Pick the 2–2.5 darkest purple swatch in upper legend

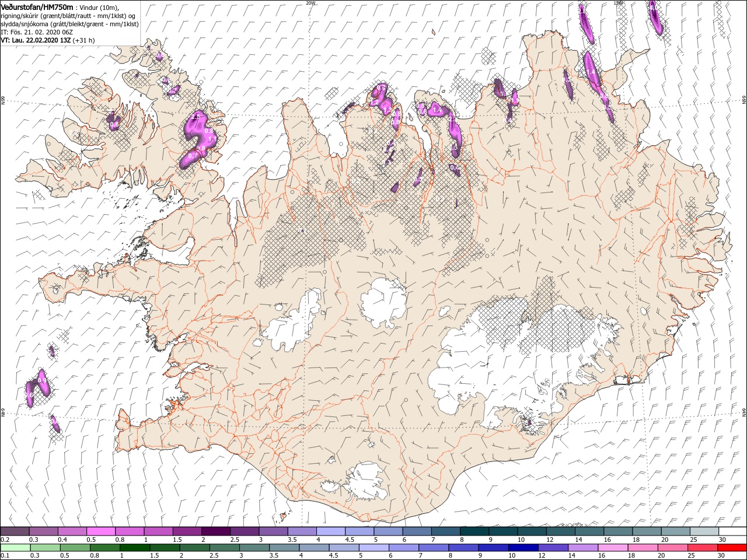click(215, 531)
